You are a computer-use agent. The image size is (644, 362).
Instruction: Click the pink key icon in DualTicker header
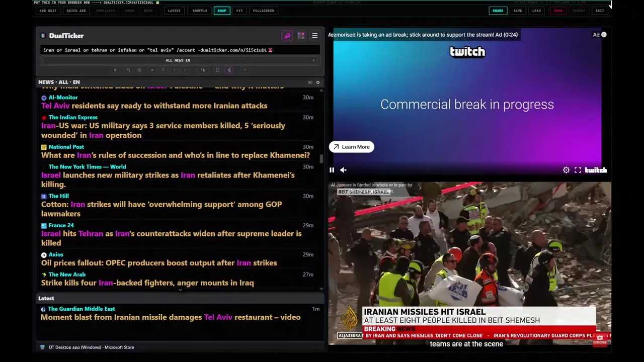(x=287, y=36)
